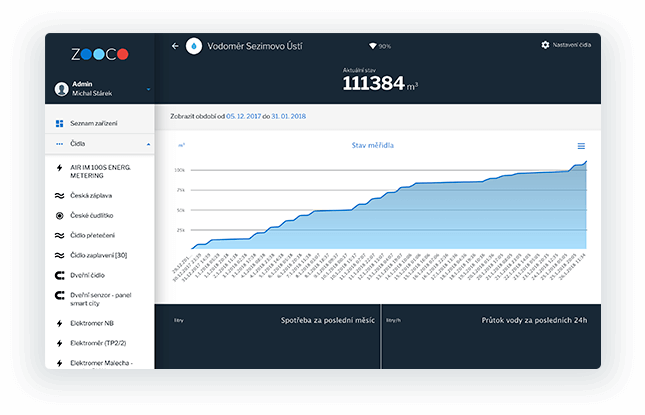Click the Stav měřidla chart title

[373, 145]
